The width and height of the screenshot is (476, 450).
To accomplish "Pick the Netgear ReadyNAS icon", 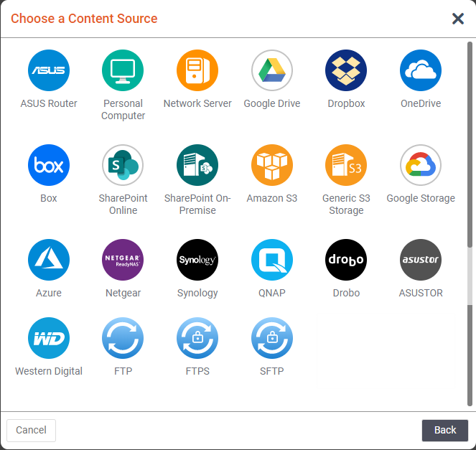I will click(x=123, y=260).
